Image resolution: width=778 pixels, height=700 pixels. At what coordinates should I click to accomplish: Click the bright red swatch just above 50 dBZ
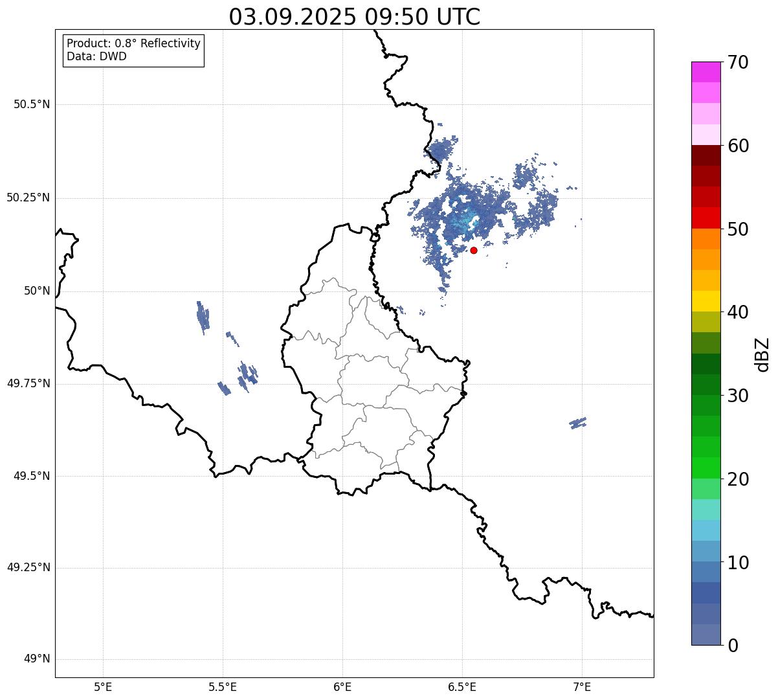click(x=706, y=218)
